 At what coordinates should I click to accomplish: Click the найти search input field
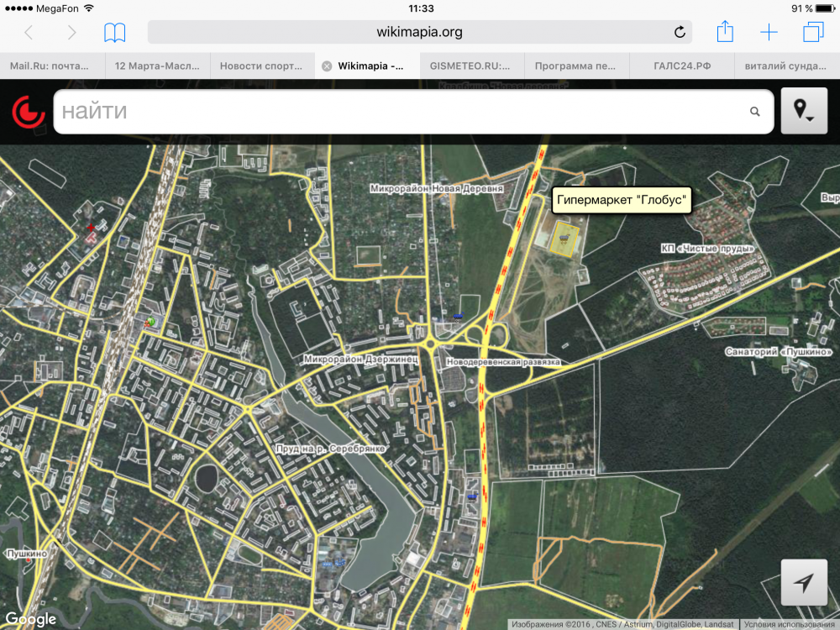click(x=399, y=112)
